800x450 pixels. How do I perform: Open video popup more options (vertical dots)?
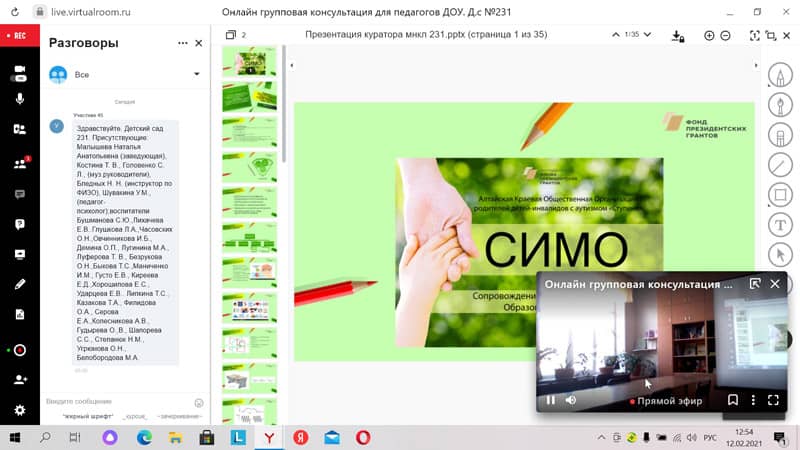tap(753, 401)
